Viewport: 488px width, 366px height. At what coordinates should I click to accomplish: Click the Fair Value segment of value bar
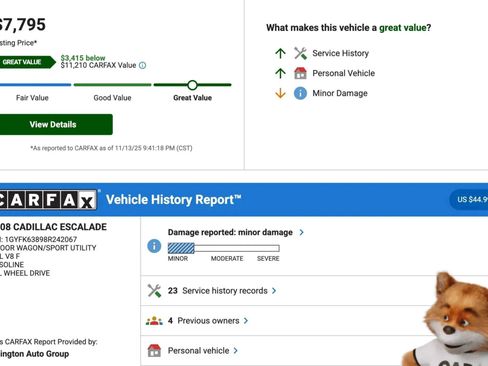coord(35,85)
